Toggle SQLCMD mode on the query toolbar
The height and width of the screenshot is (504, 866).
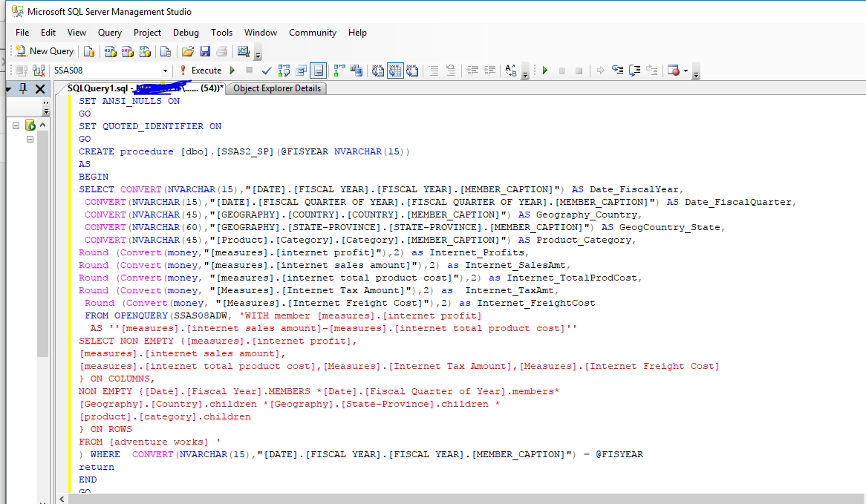click(x=319, y=71)
